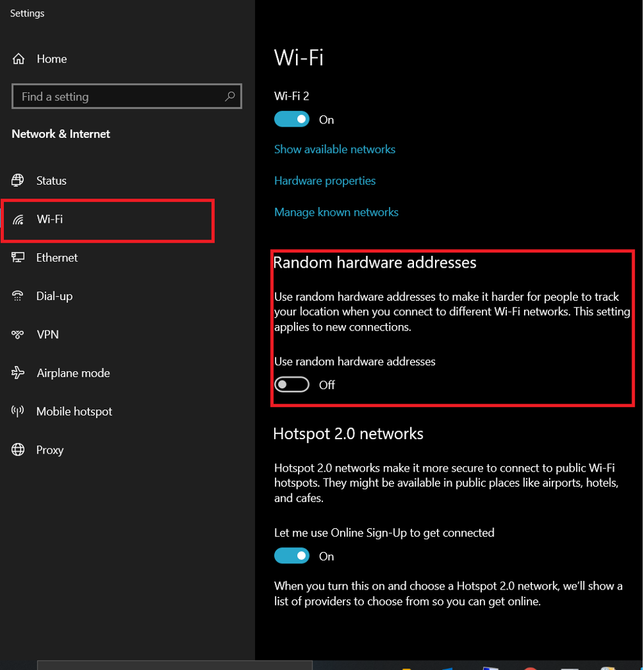Open the Hardware properties link
Image resolution: width=644 pixels, height=670 pixels.
(324, 181)
